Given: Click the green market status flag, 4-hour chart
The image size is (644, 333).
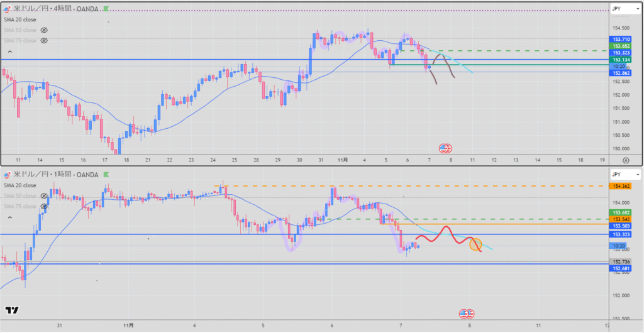Looking at the screenshot, I should [105, 9].
